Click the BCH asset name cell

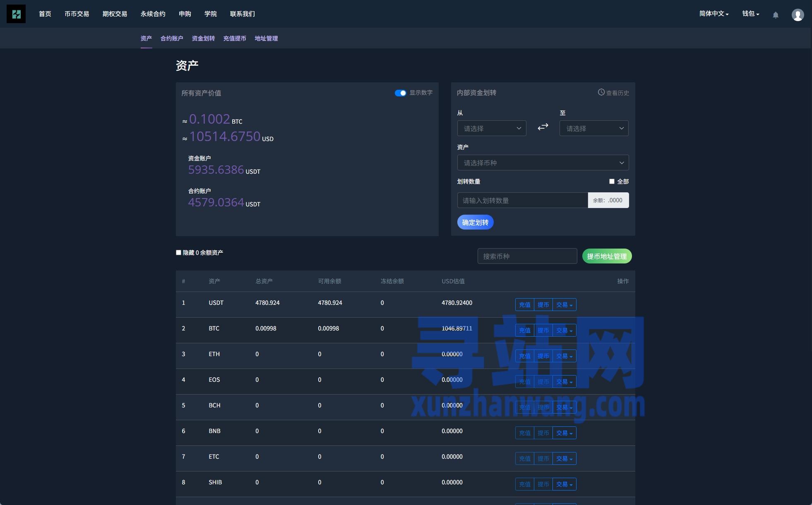coord(214,405)
